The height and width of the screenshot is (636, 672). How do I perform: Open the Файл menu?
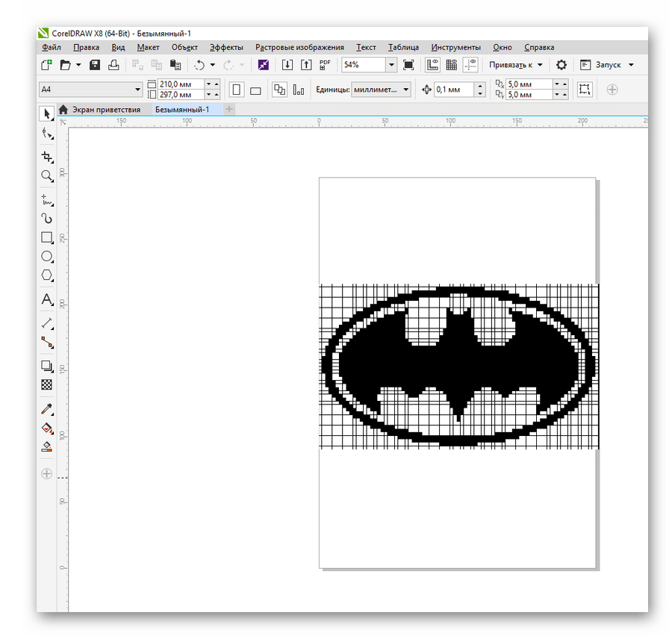[50, 47]
